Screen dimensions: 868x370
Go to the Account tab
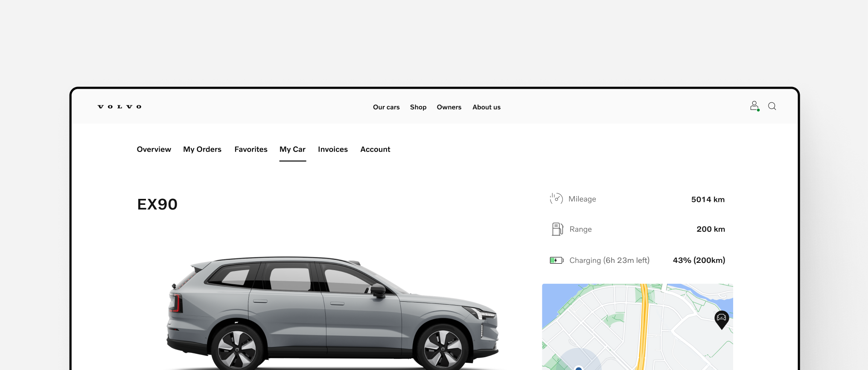point(375,149)
